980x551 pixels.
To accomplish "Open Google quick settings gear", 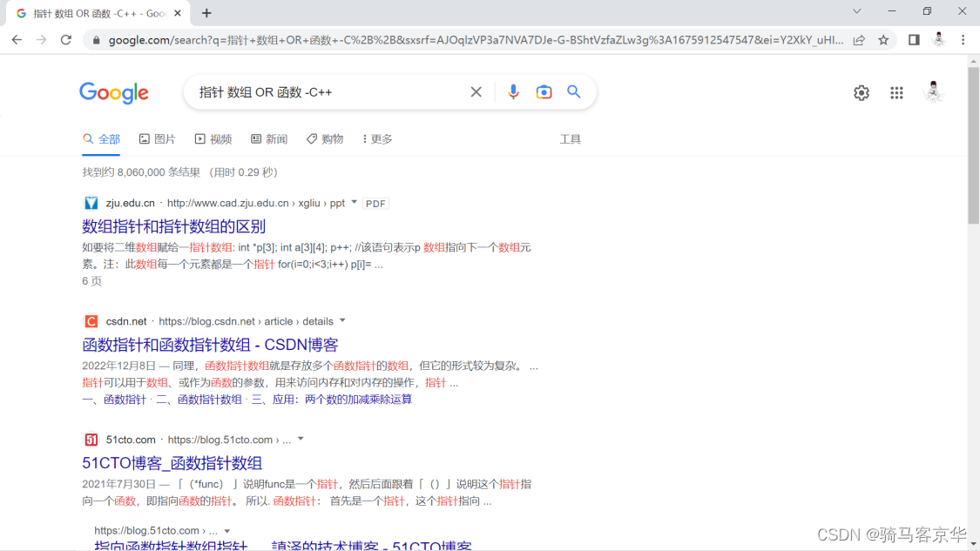I will coord(862,92).
